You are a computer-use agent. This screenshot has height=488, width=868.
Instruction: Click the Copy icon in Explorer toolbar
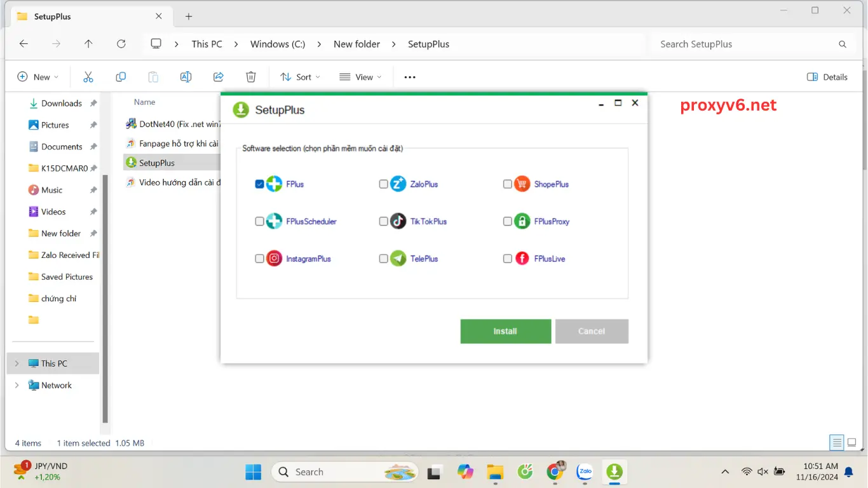(x=121, y=77)
